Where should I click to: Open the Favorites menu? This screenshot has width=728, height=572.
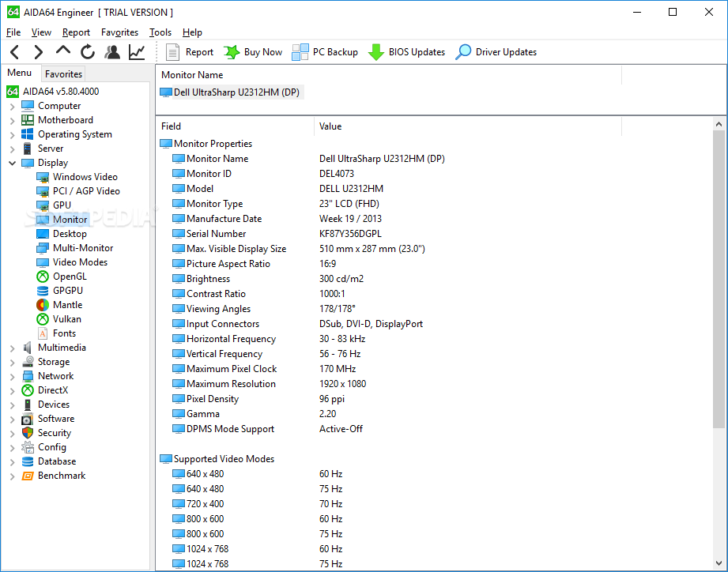120,32
